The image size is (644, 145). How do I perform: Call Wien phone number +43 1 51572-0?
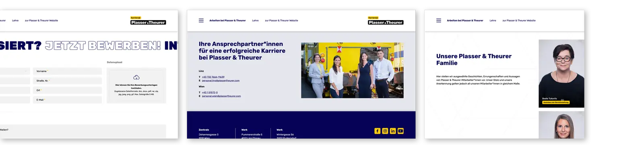[210, 93]
